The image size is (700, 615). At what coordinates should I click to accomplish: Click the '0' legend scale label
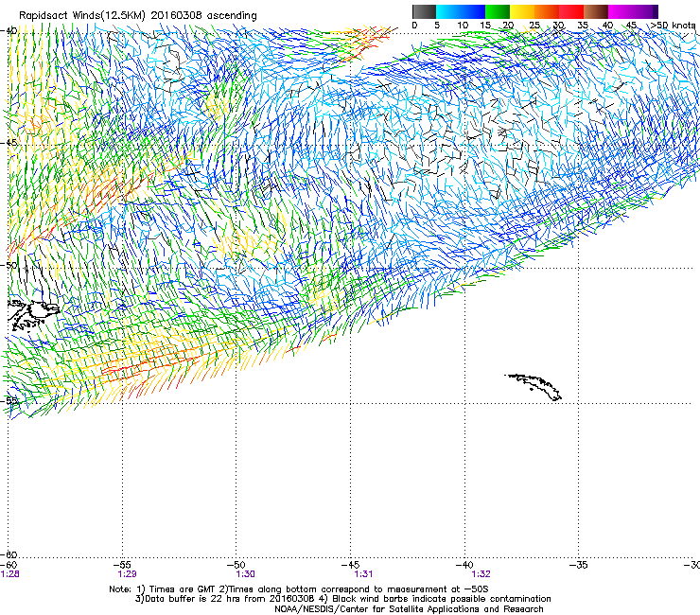point(414,26)
